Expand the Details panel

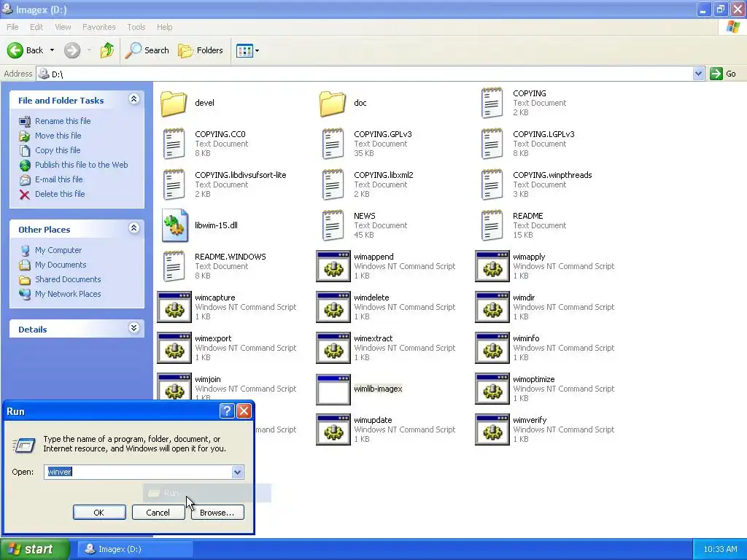134,328
